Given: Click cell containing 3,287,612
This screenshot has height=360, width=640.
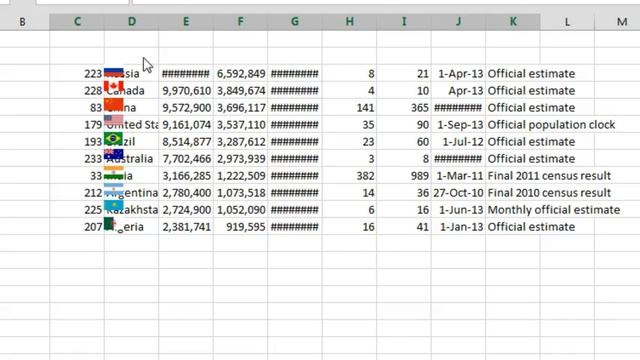Looking at the screenshot, I should pyautogui.click(x=240, y=142).
